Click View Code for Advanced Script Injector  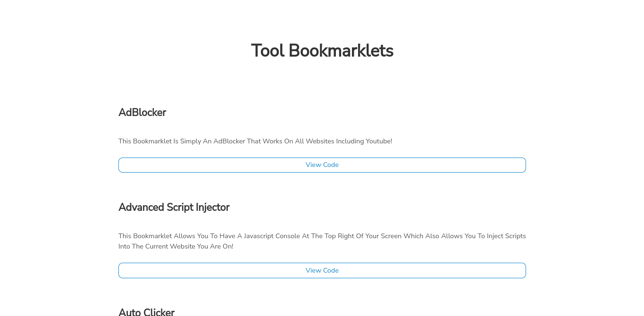click(x=322, y=271)
